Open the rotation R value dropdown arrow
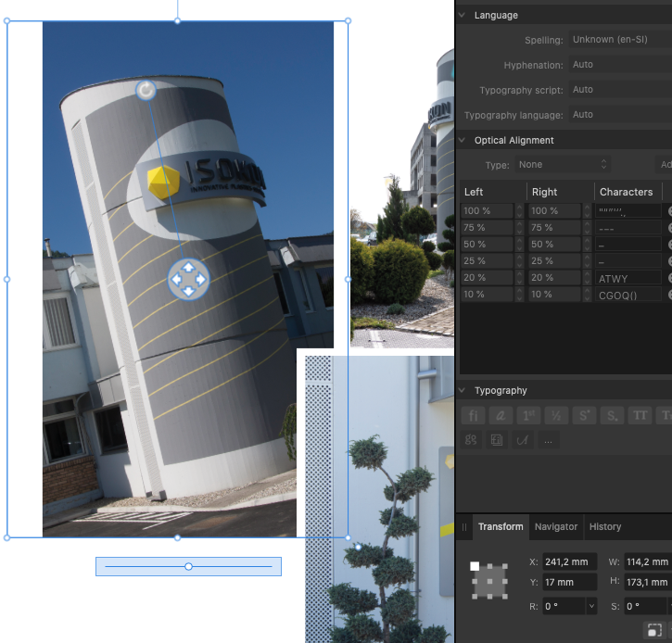Image resolution: width=672 pixels, height=643 pixels. (x=592, y=606)
